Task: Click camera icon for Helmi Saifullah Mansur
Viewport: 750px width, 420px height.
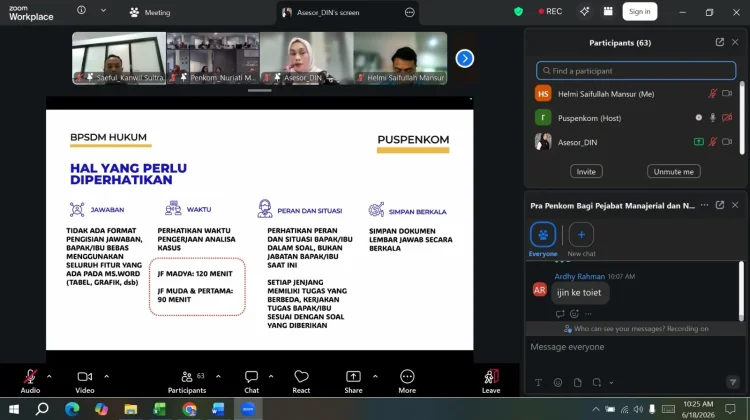Action: click(727, 93)
